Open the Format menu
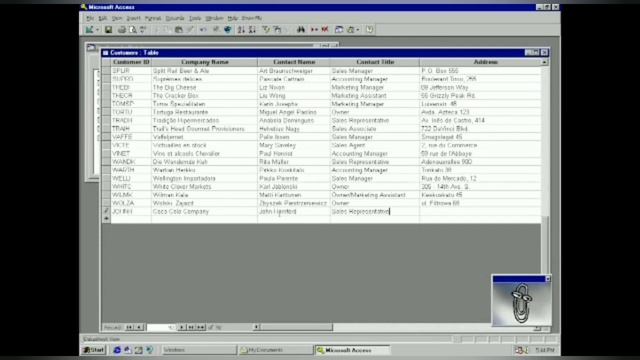The width and height of the screenshot is (640, 360). click(153, 18)
